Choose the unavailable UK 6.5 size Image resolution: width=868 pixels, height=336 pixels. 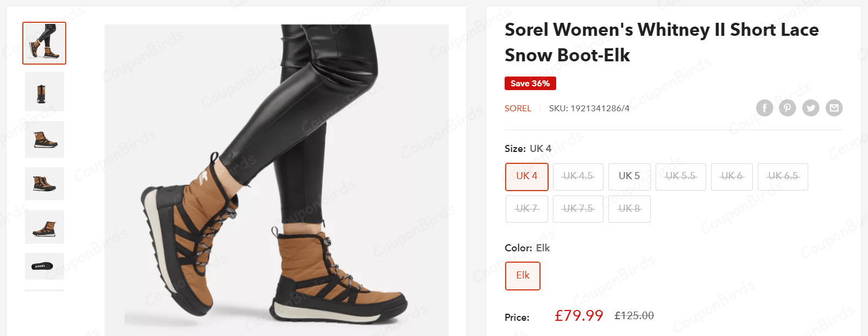pos(783,176)
